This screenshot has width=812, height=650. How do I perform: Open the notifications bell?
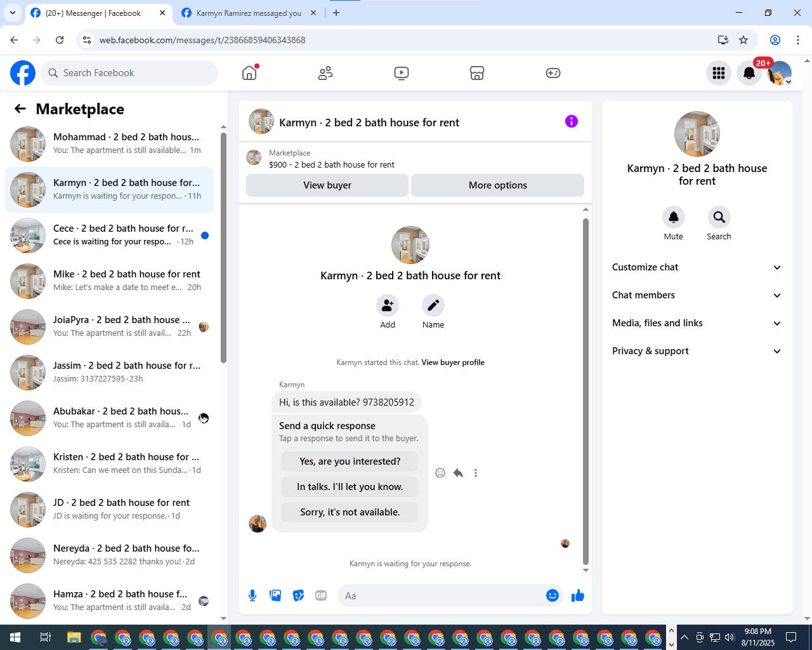(749, 73)
